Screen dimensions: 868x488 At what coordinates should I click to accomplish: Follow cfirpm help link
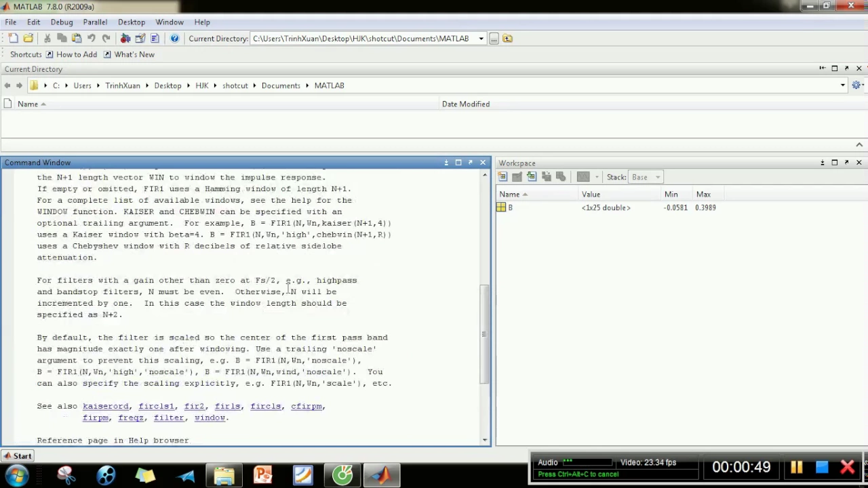click(x=307, y=406)
